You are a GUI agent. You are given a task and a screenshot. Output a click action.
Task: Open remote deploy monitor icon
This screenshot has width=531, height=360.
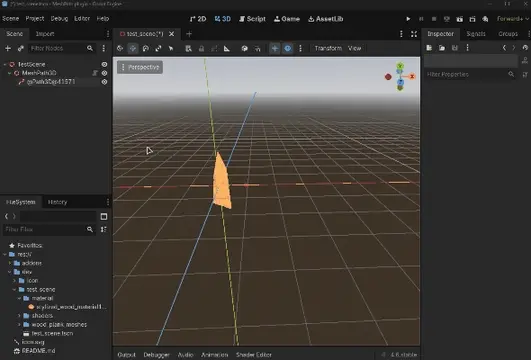(447, 19)
